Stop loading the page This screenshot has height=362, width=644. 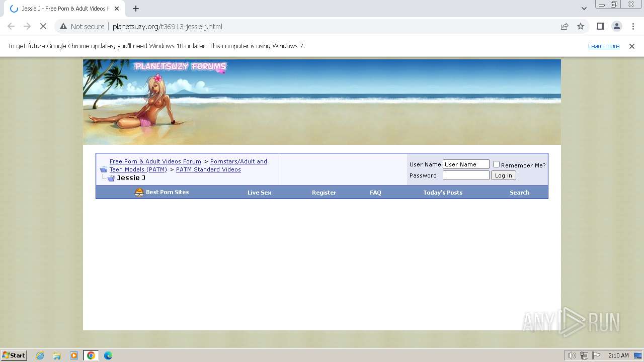[x=43, y=27]
